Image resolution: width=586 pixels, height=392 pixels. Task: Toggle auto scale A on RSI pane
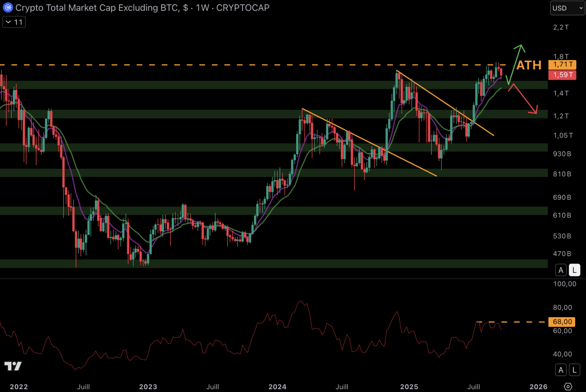[x=561, y=370]
